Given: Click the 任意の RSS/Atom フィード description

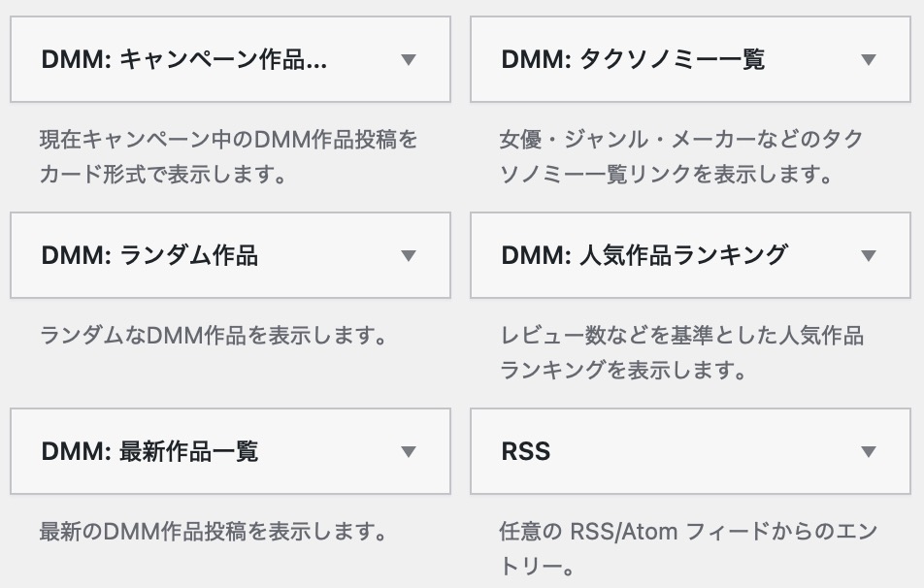Looking at the screenshot, I should 687,532.
